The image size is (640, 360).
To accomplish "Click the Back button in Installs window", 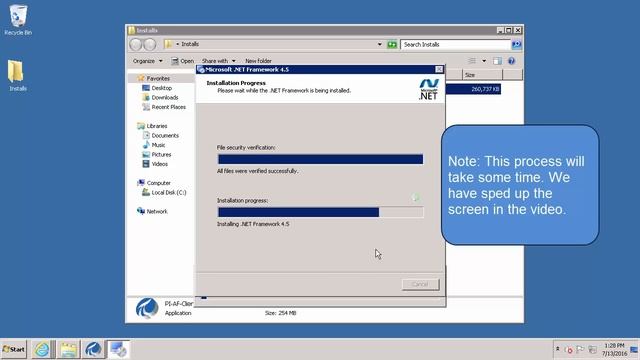I will (136, 44).
